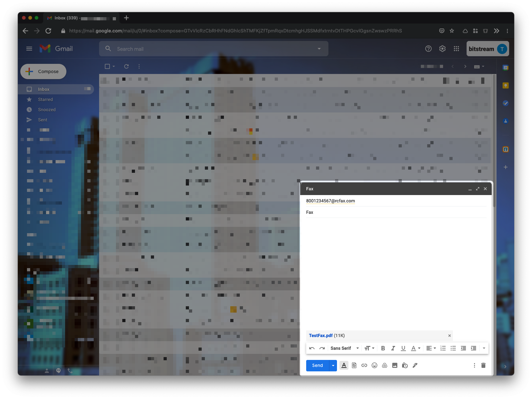Open the Sans Serif font dropdown

coord(345,348)
